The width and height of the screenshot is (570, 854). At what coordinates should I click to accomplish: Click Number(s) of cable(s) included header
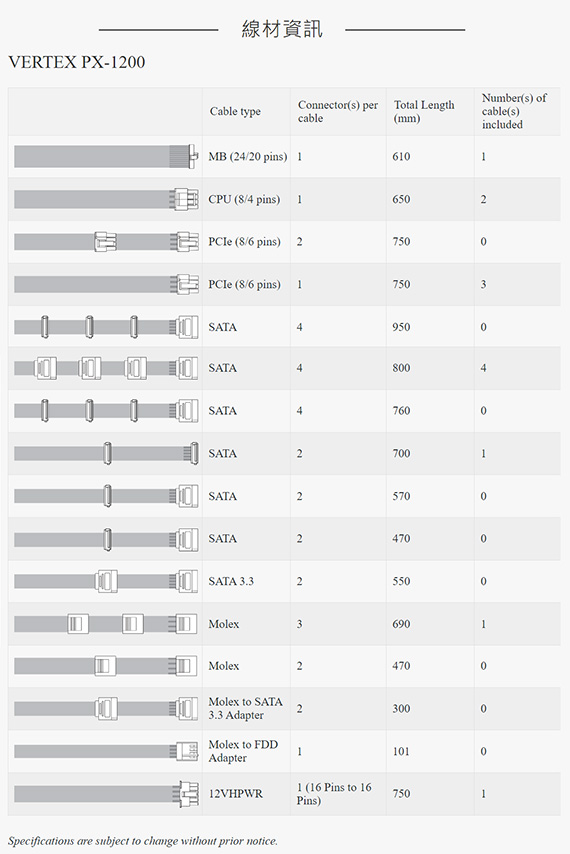(x=514, y=111)
